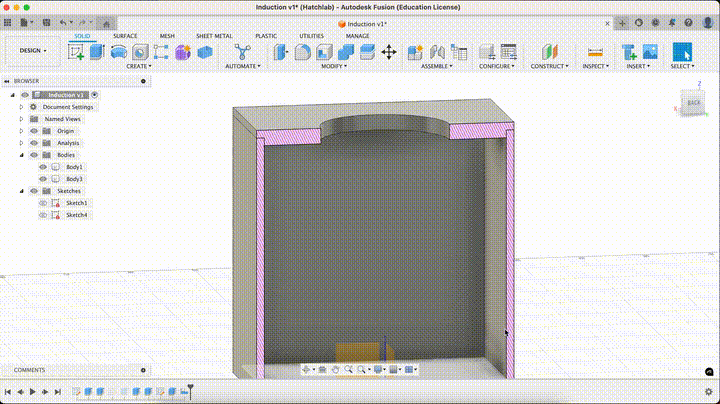720x404 pixels.
Task: Expand the Named Views node
Action: (21, 119)
